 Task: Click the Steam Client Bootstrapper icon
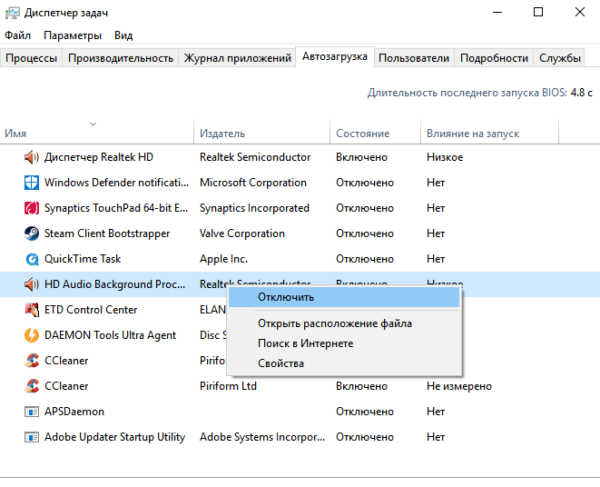coord(31,233)
